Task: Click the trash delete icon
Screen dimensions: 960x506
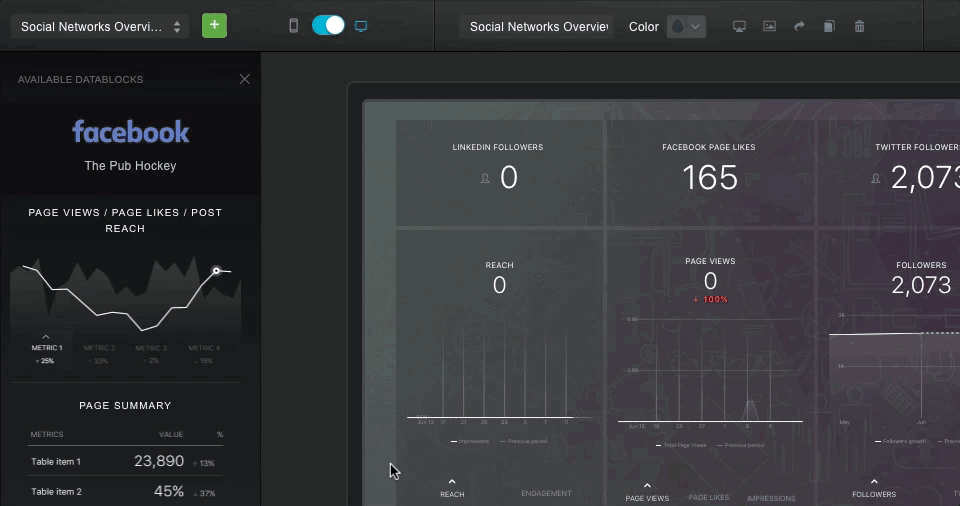Action: point(859,26)
